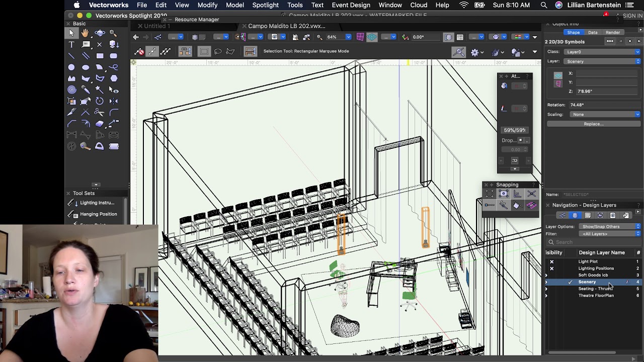The height and width of the screenshot is (362, 644).
Task: Open Sheet Layers tab in Navigation
Action: (x=588, y=215)
